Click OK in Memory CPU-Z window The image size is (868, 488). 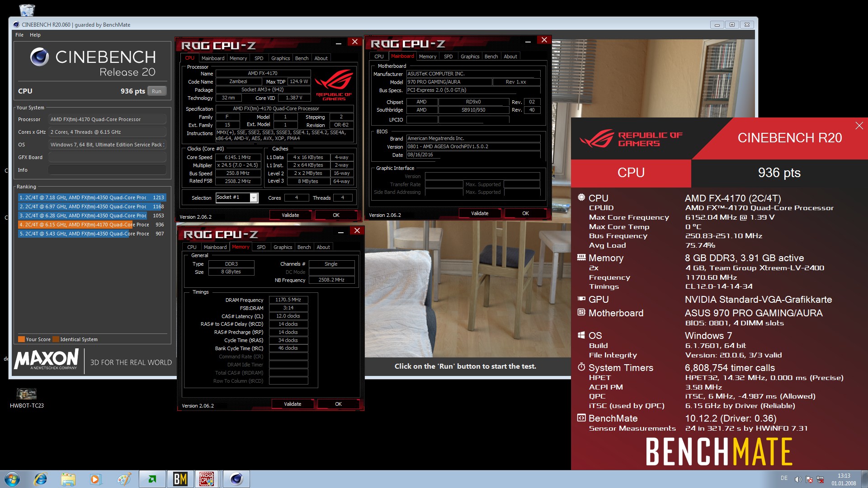coord(338,404)
